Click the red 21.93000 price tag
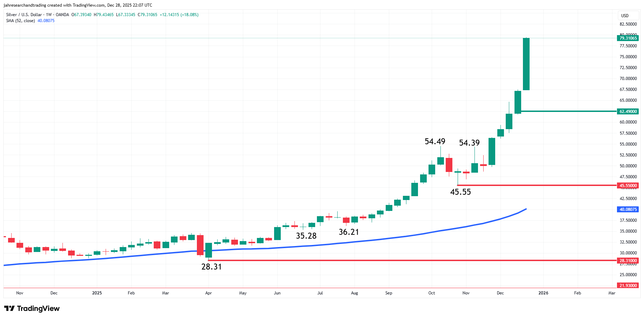Screen dimensions: 644x319 click(x=628, y=286)
